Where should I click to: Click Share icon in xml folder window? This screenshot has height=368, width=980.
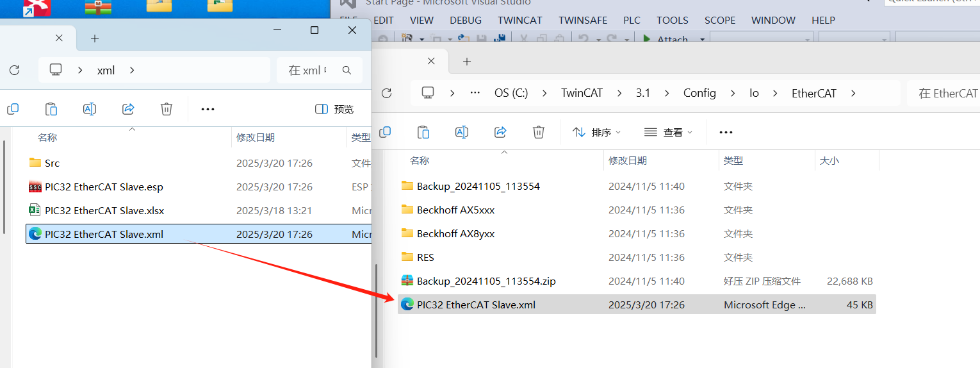[128, 109]
